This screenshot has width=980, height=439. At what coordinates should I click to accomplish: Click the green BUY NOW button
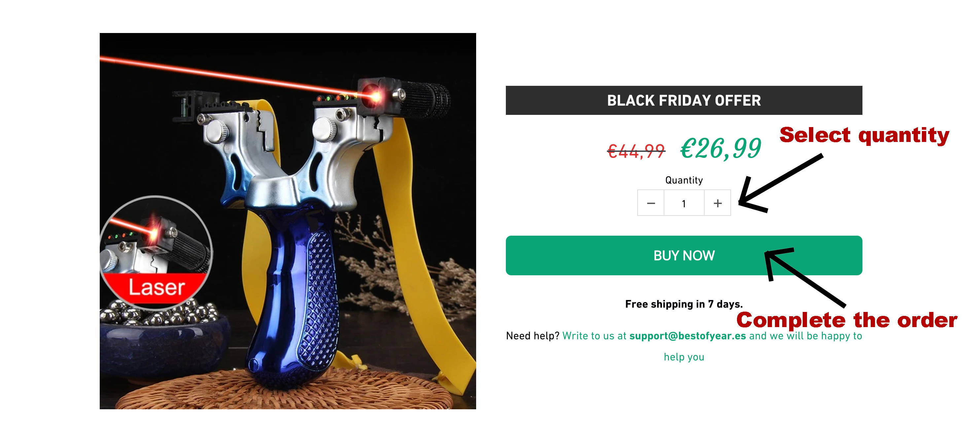pos(683,255)
